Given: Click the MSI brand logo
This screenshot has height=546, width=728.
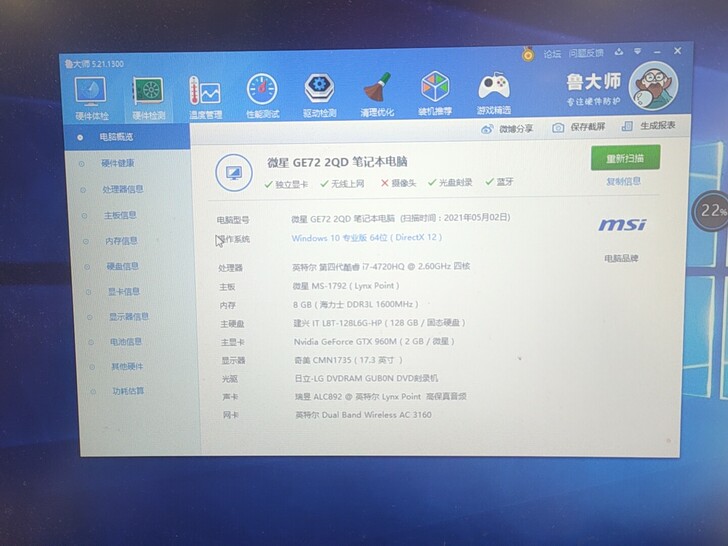Looking at the screenshot, I should (x=622, y=225).
